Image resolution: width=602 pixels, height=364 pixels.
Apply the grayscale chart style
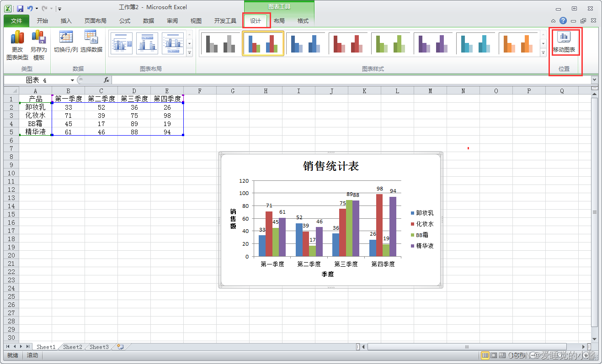coord(220,43)
